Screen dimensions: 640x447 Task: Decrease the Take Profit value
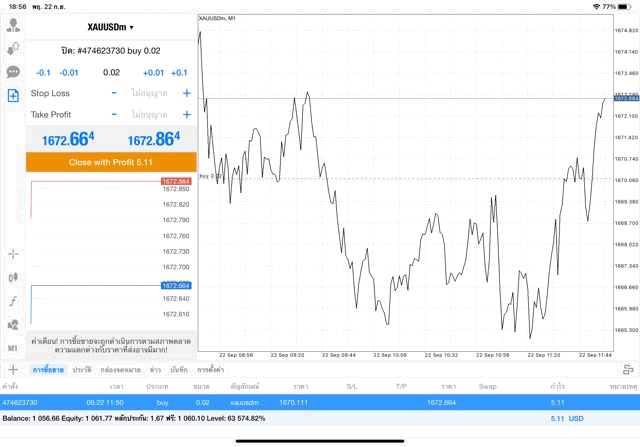[114, 114]
